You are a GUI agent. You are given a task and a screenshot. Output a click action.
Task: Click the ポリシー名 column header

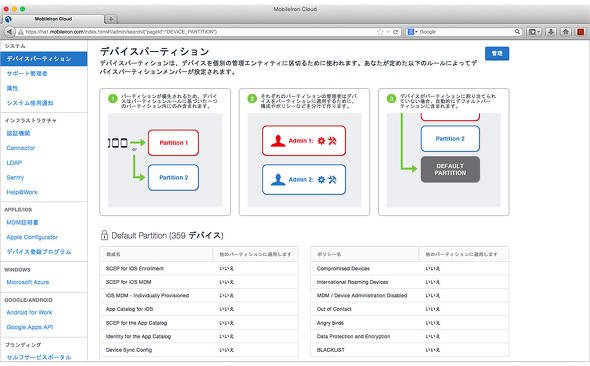click(365, 254)
